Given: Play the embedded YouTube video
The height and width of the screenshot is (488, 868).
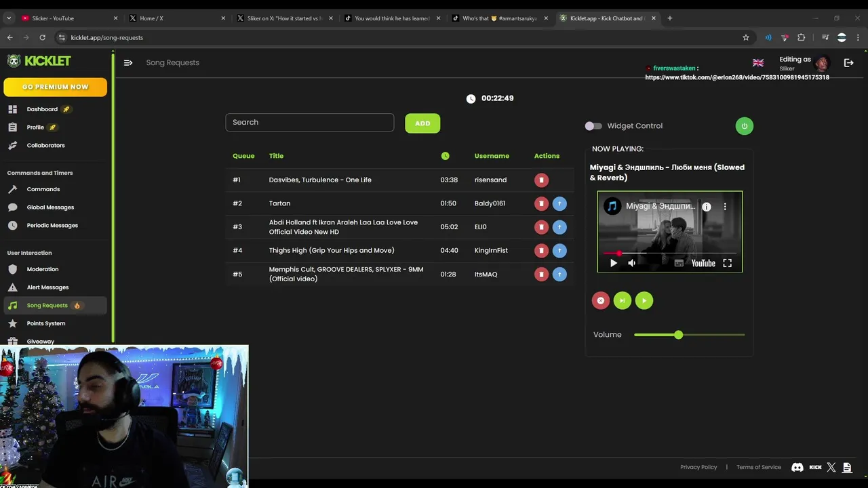Looking at the screenshot, I should pos(614,264).
